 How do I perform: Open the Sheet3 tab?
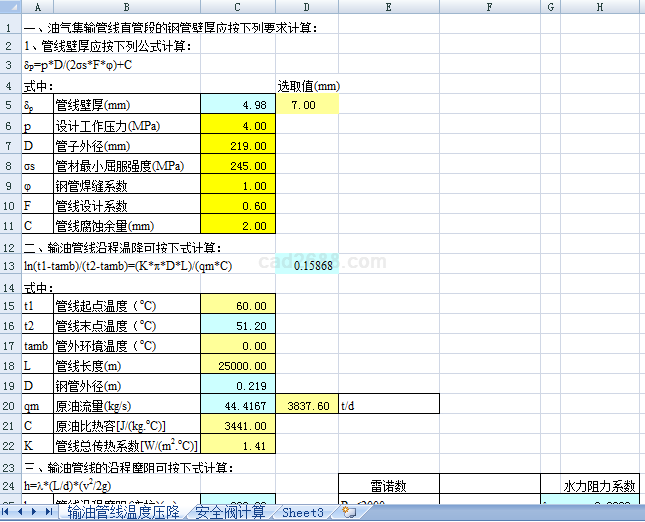[302, 512]
